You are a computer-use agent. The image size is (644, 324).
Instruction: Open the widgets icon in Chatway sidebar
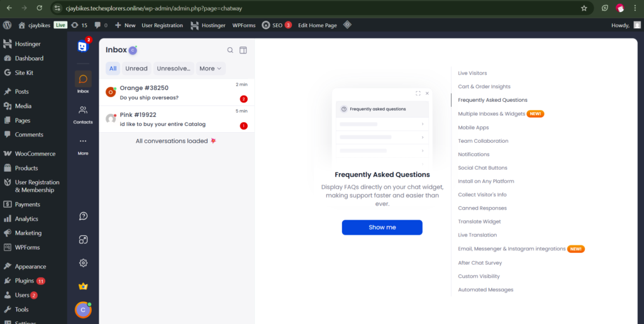83,240
